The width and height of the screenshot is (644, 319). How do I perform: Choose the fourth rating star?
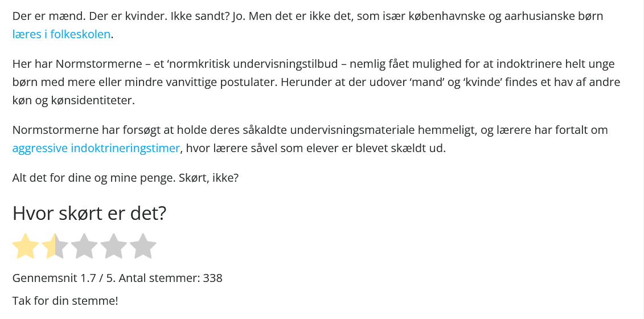[114, 246]
